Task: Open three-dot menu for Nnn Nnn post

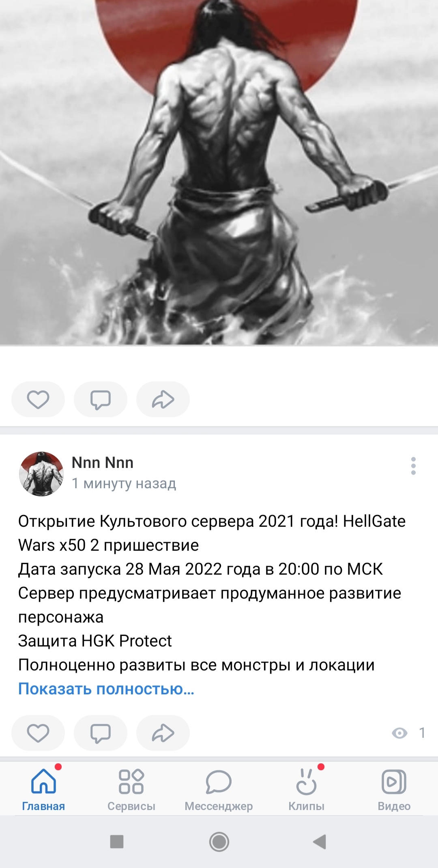Action: tap(413, 466)
